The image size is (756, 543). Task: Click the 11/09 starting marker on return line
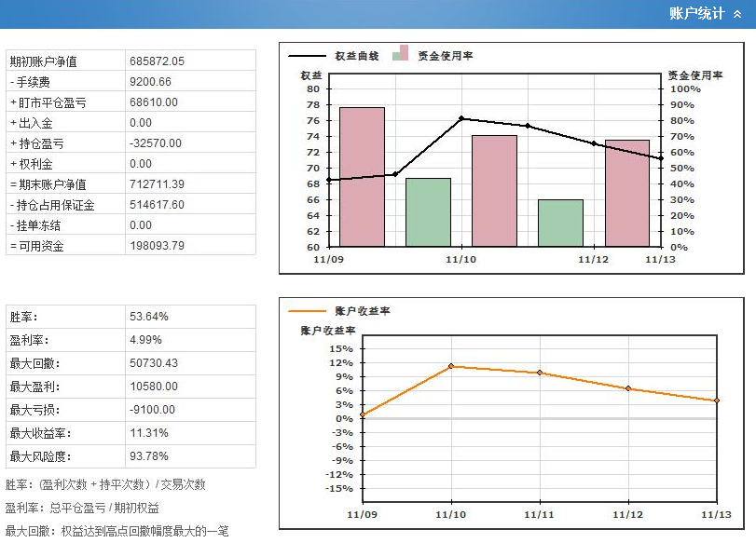click(363, 414)
